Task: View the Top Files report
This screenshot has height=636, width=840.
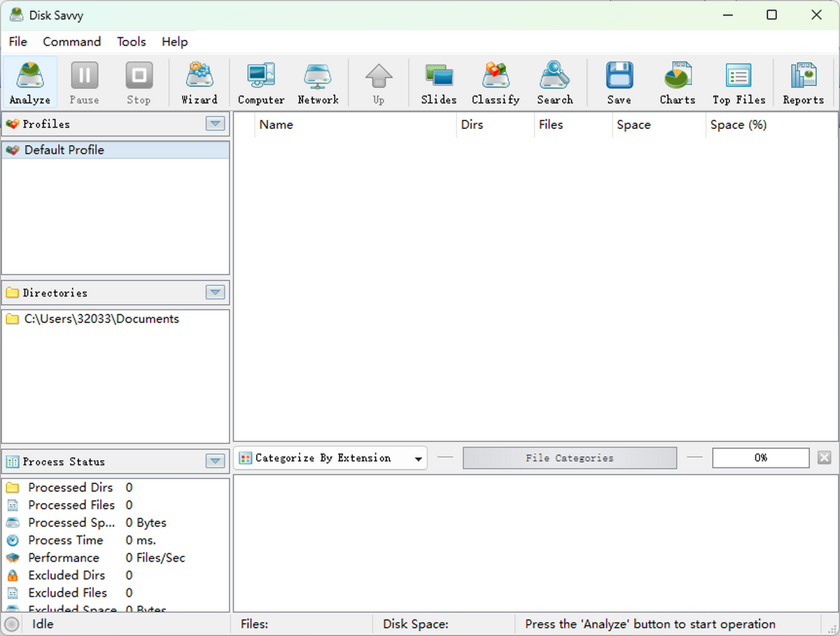Action: click(738, 81)
